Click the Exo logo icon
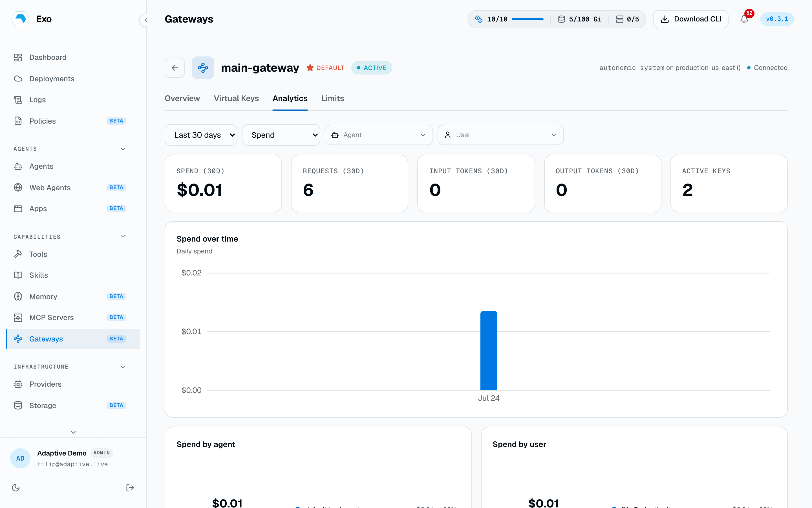The height and width of the screenshot is (508, 812). 21,19
